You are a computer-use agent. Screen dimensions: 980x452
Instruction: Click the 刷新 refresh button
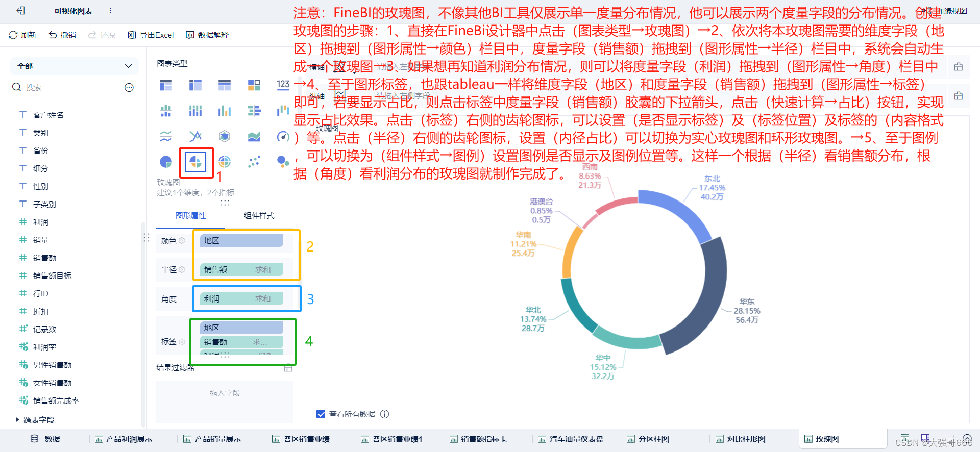[x=22, y=35]
